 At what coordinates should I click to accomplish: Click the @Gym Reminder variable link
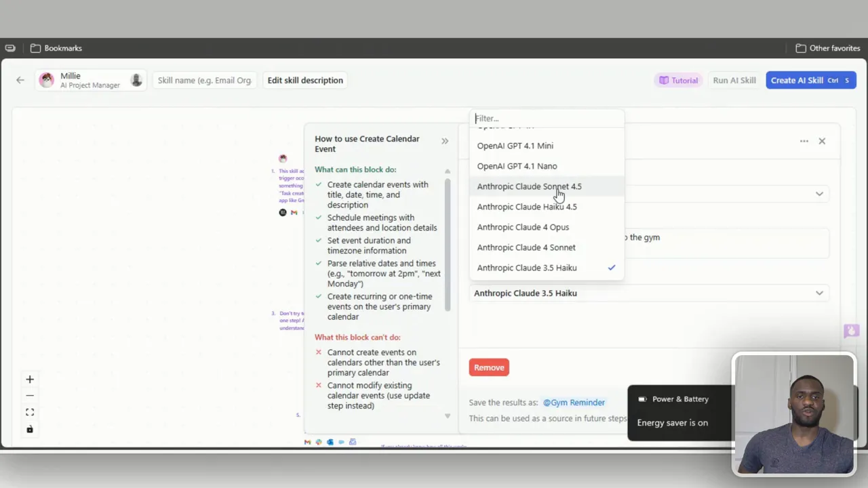(x=574, y=403)
